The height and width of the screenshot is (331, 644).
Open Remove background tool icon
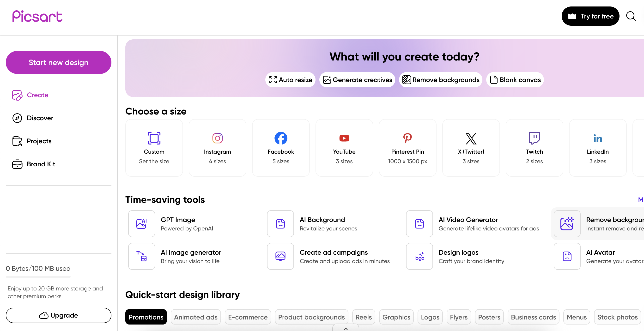[x=567, y=223]
